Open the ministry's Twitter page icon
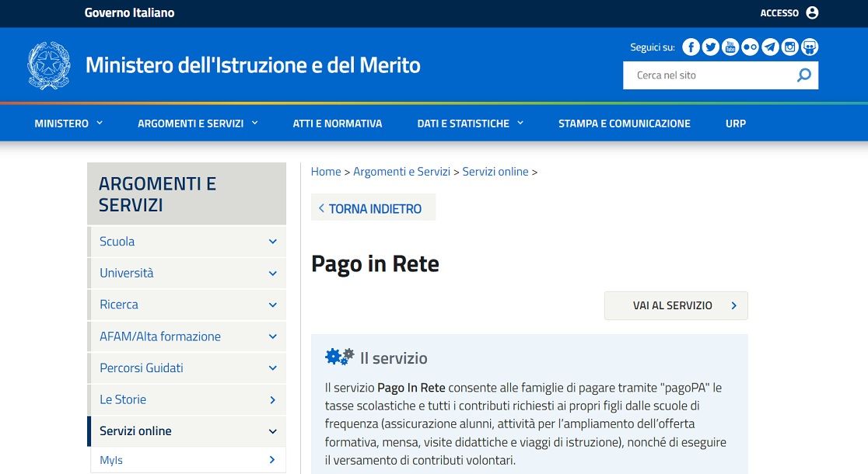This screenshot has width=868, height=474. pos(711,47)
